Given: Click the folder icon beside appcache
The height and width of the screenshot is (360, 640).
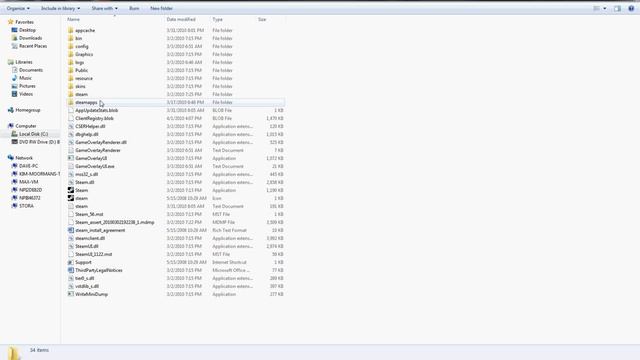Looking at the screenshot, I should (x=71, y=30).
